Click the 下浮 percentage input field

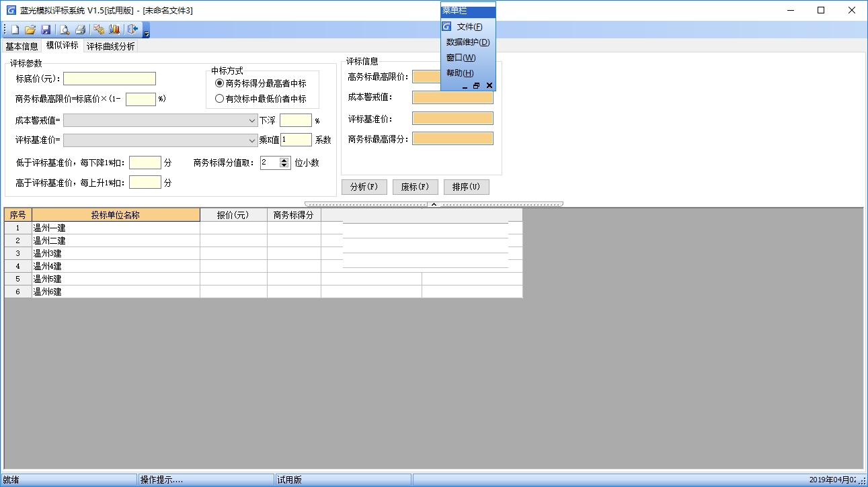pos(296,121)
